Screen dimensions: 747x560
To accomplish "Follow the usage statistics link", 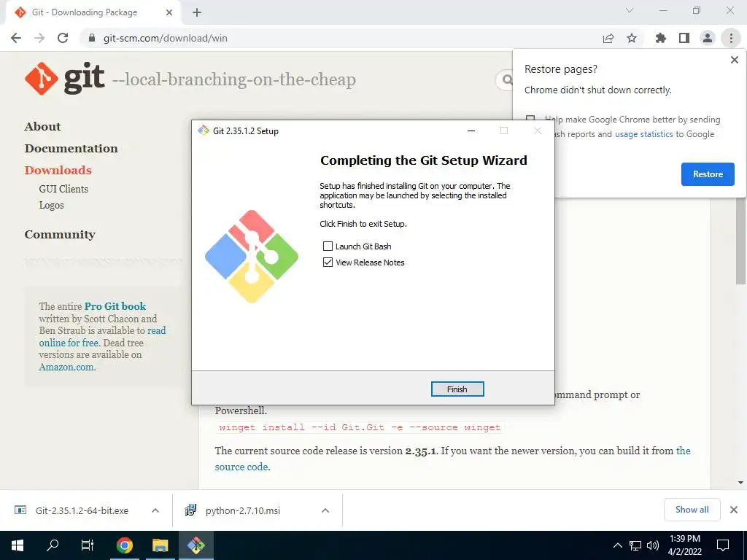I will (x=643, y=134).
